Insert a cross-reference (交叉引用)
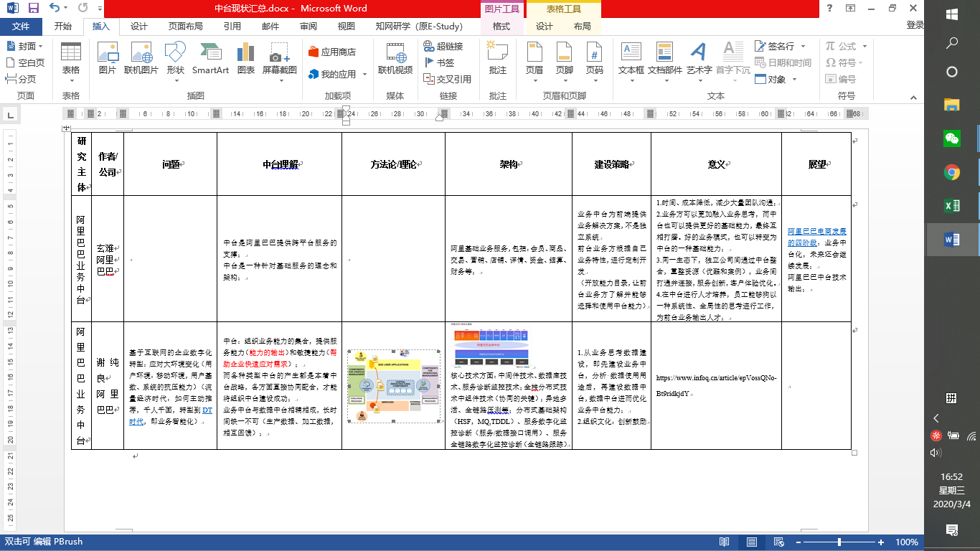This screenshot has width=980, height=551. click(x=447, y=79)
